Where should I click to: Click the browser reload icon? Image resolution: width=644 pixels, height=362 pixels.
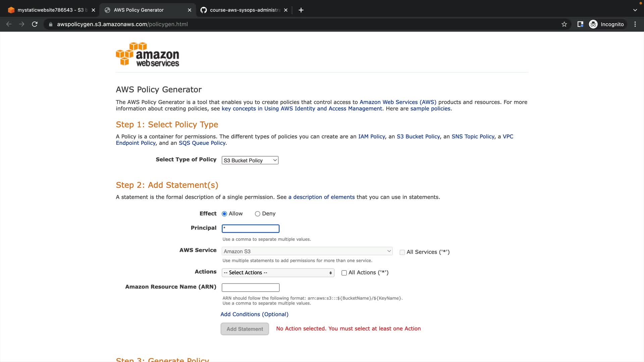(35, 24)
